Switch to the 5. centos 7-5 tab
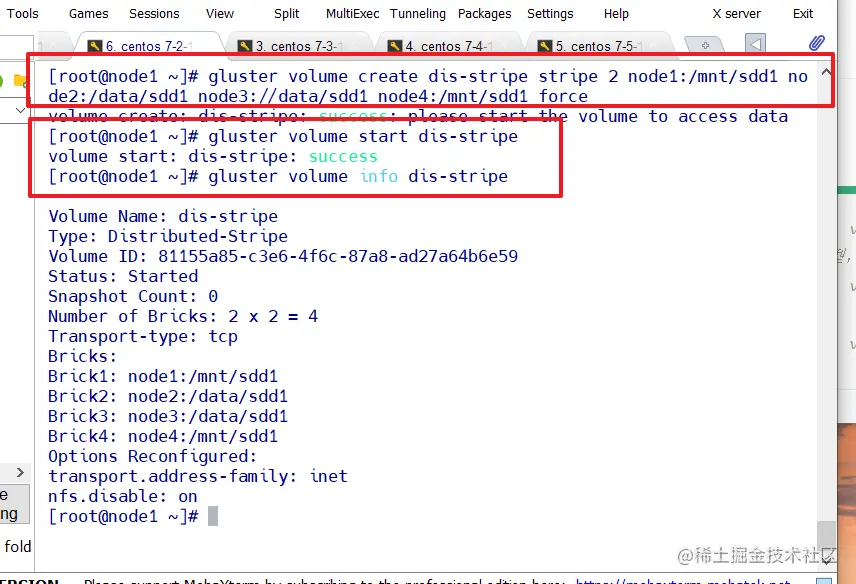The height and width of the screenshot is (584, 856). [x=598, y=46]
